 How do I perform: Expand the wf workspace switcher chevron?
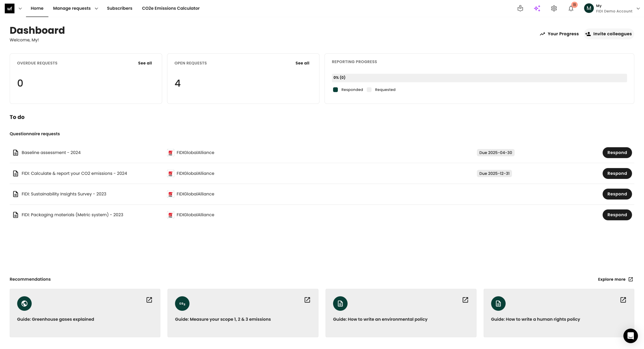click(20, 9)
